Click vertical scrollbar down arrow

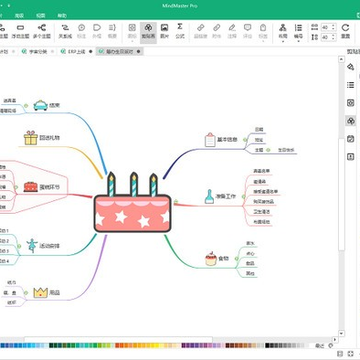pyautogui.click(x=341, y=333)
